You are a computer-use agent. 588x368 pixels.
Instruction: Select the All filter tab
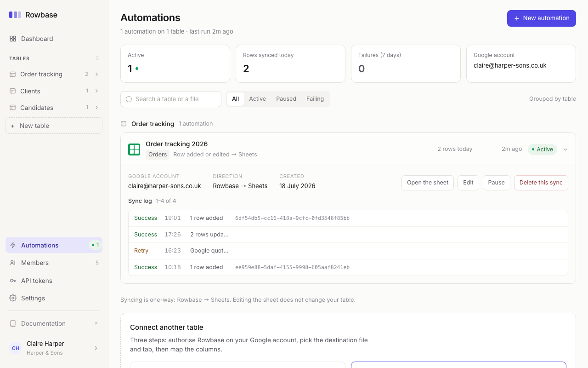tap(236, 99)
